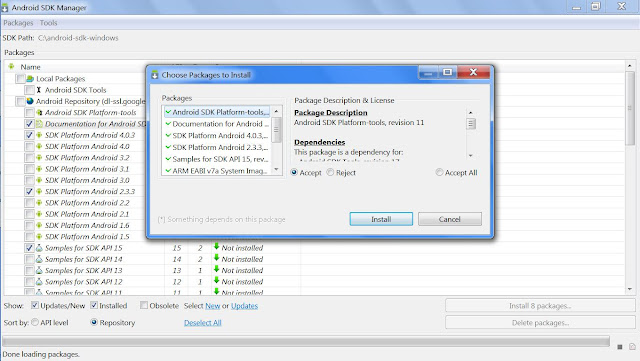
Task: Click the Android Repository globe icon
Action: [x=30, y=101]
